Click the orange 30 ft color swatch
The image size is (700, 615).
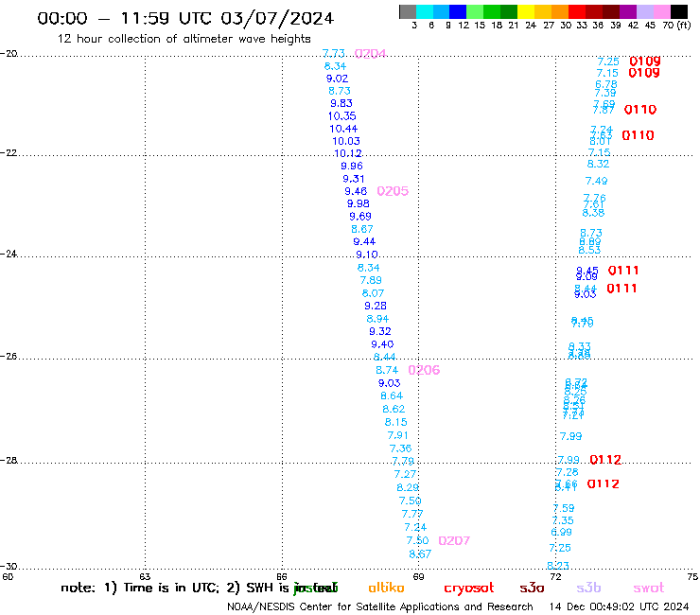pos(560,11)
